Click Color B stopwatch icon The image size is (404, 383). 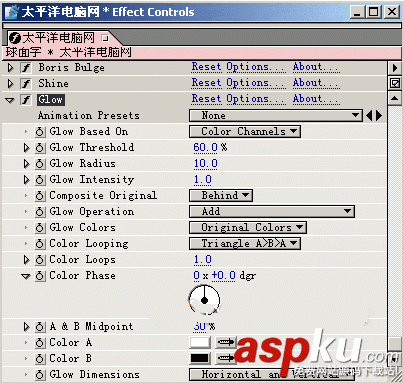[x=40, y=359]
